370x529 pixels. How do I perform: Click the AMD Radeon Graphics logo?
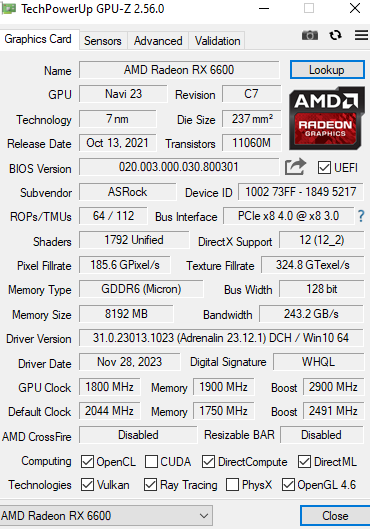point(326,118)
